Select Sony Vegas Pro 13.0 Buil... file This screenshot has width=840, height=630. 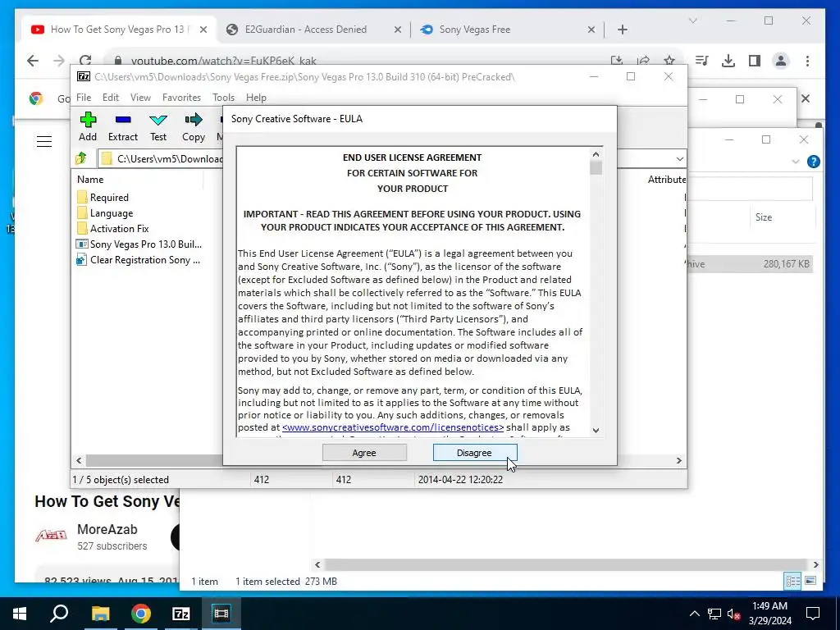pyautogui.click(x=139, y=244)
